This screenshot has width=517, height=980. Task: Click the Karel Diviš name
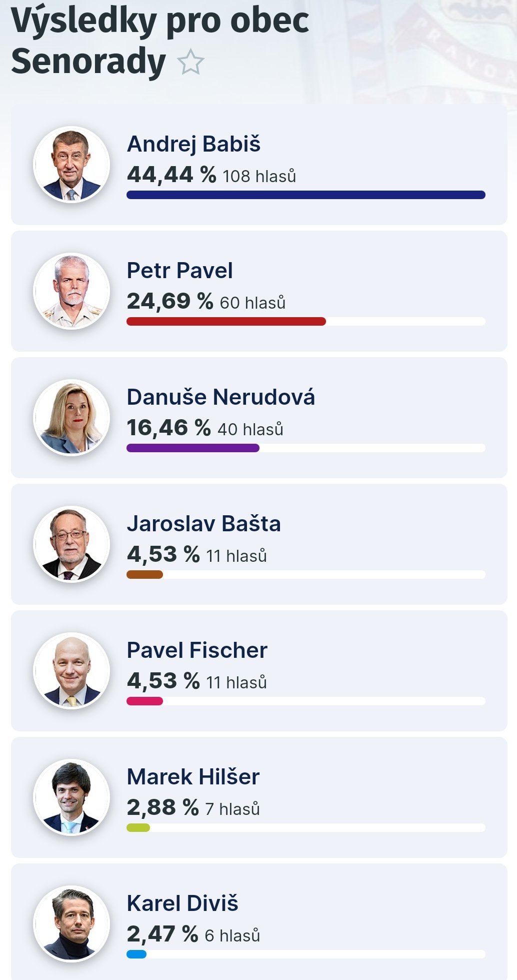[x=182, y=903]
